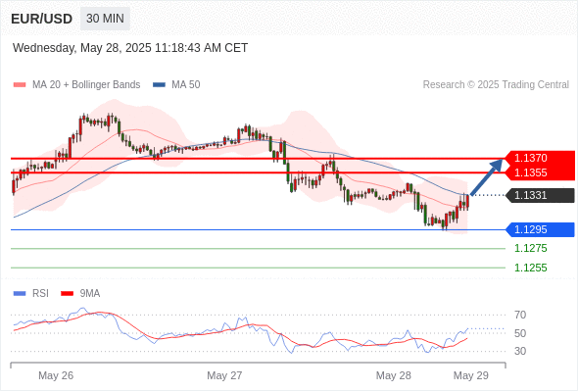Click the May 26 date marker

coord(56,375)
